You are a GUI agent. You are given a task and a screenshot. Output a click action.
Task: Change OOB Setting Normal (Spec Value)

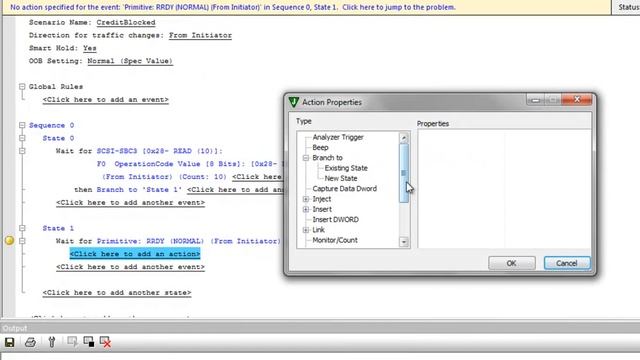pos(130,61)
